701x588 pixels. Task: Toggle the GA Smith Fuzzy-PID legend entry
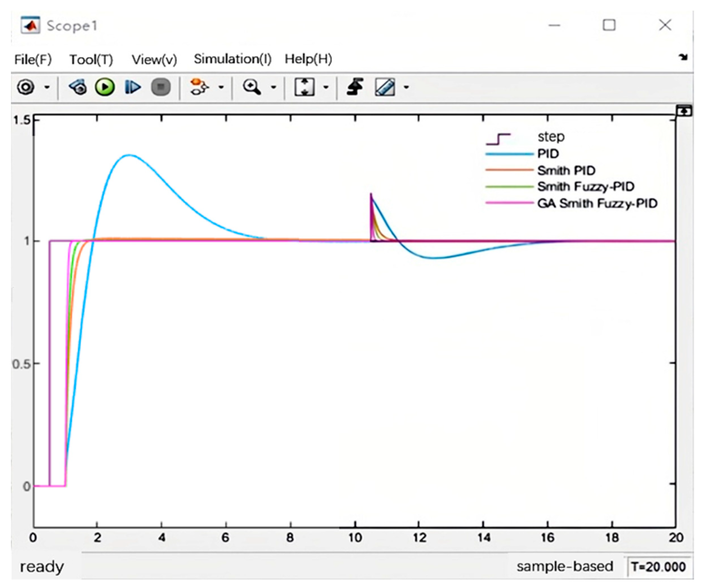pyautogui.click(x=597, y=203)
